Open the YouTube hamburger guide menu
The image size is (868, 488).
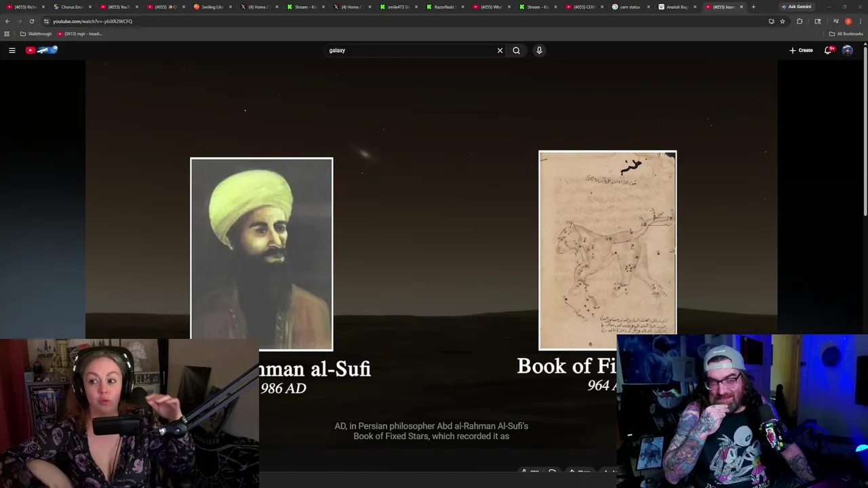point(12,50)
